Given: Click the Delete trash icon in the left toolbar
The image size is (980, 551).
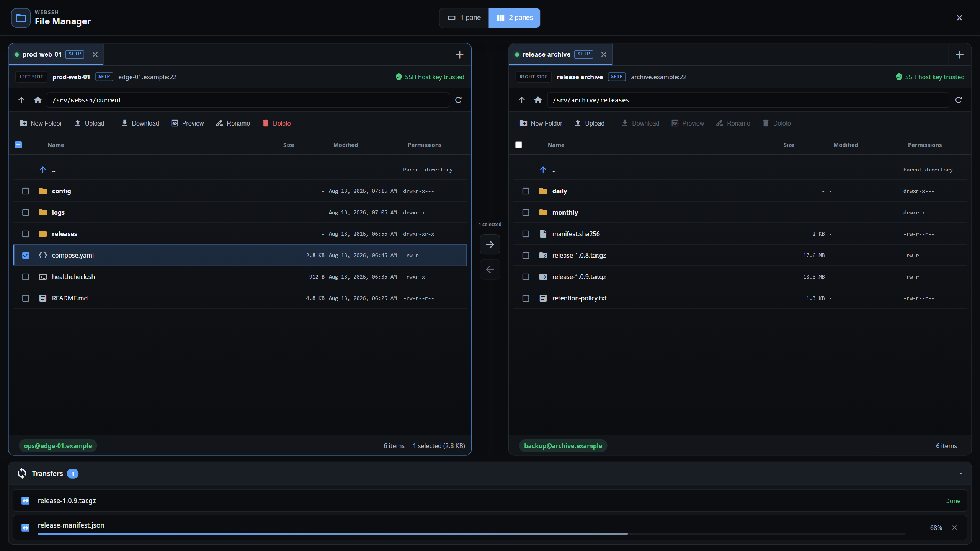Looking at the screenshot, I should 266,123.
